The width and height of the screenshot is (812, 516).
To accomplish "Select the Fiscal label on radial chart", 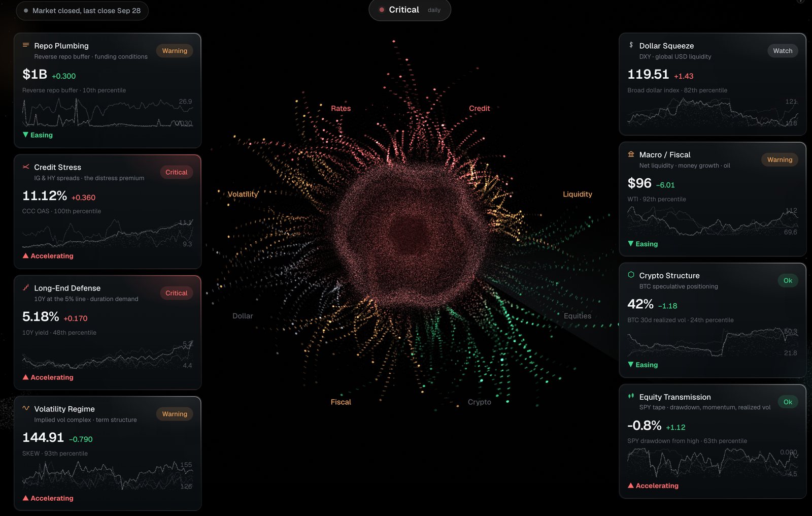I will coord(341,402).
